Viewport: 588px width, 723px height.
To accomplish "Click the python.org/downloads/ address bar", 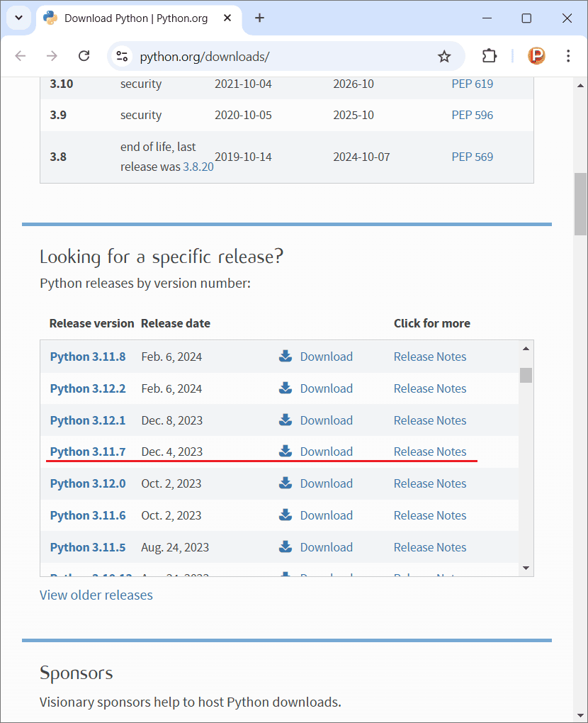I will click(x=285, y=56).
